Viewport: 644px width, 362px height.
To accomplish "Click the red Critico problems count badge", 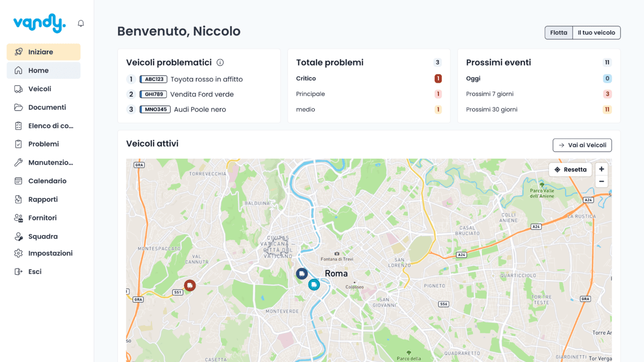I will click(438, 79).
